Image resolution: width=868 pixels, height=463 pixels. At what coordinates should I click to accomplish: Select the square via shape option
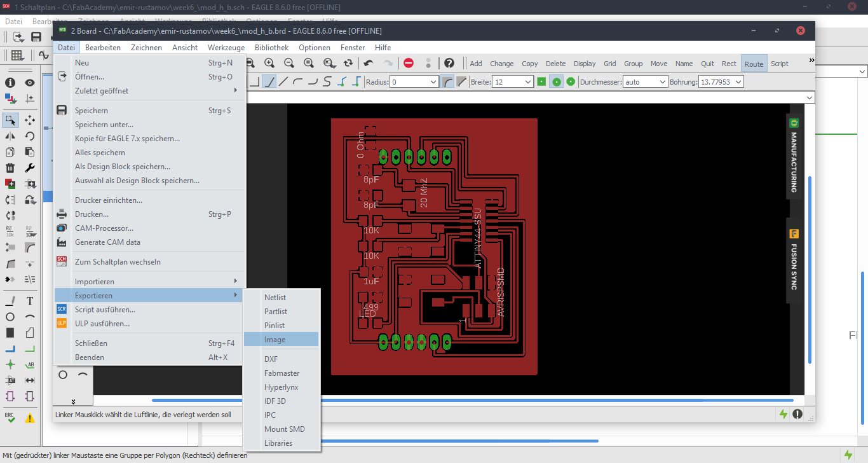tap(541, 81)
